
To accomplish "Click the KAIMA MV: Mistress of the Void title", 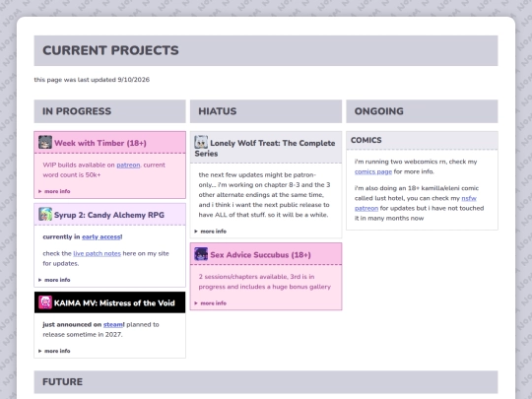I will pos(114,303).
